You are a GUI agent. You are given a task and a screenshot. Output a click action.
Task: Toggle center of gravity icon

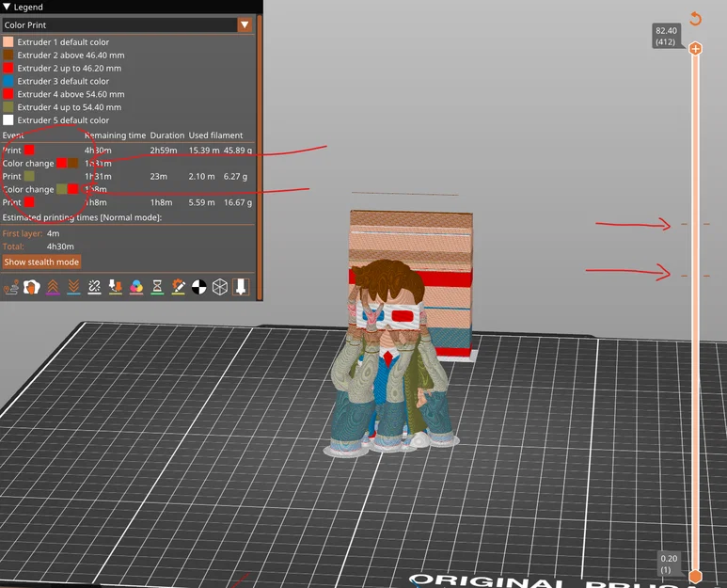[x=198, y=287]
